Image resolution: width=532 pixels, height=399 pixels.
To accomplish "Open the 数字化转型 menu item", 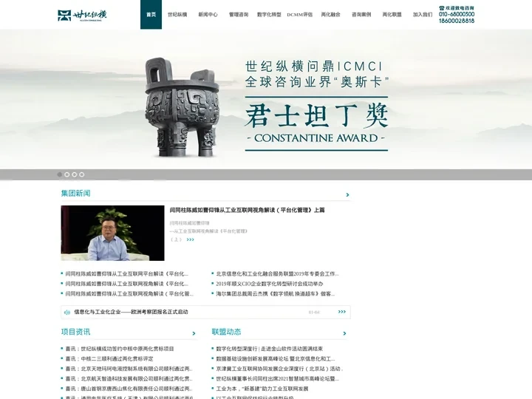I will (269, 15).
